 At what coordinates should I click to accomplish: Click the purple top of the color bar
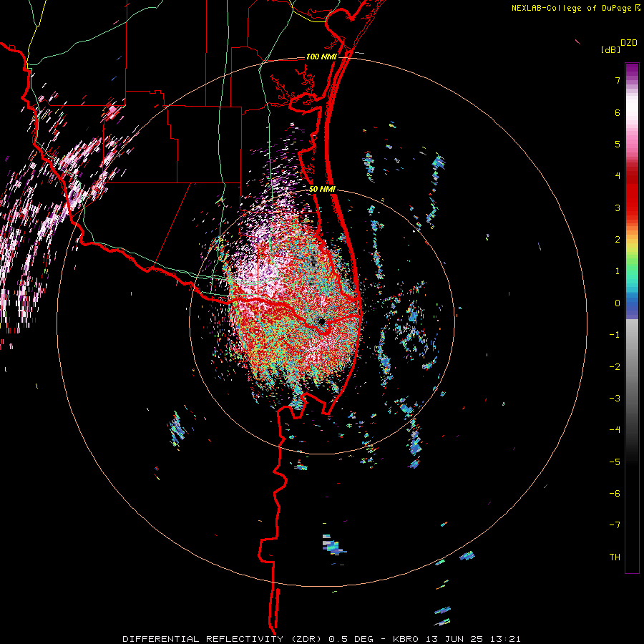[x=632, y=70]
